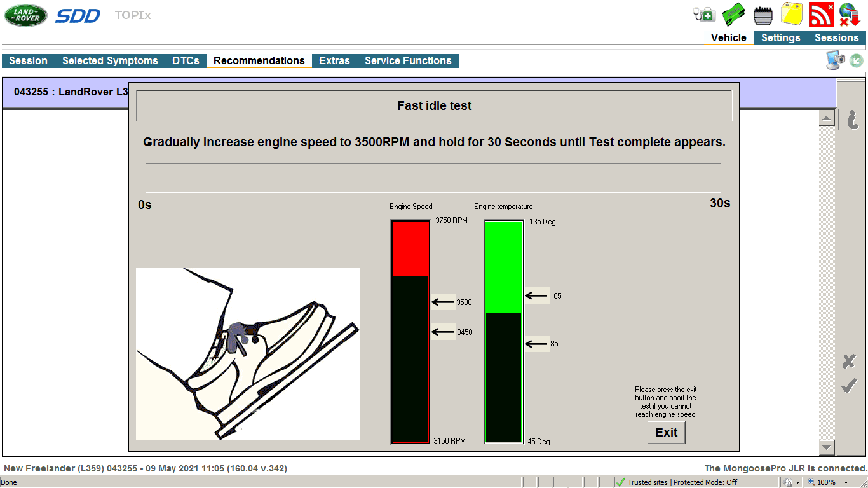Click the Engine Speed gauge bar
Image resolution: width=868 pixels, height=488 pixels.
point(410,332)
